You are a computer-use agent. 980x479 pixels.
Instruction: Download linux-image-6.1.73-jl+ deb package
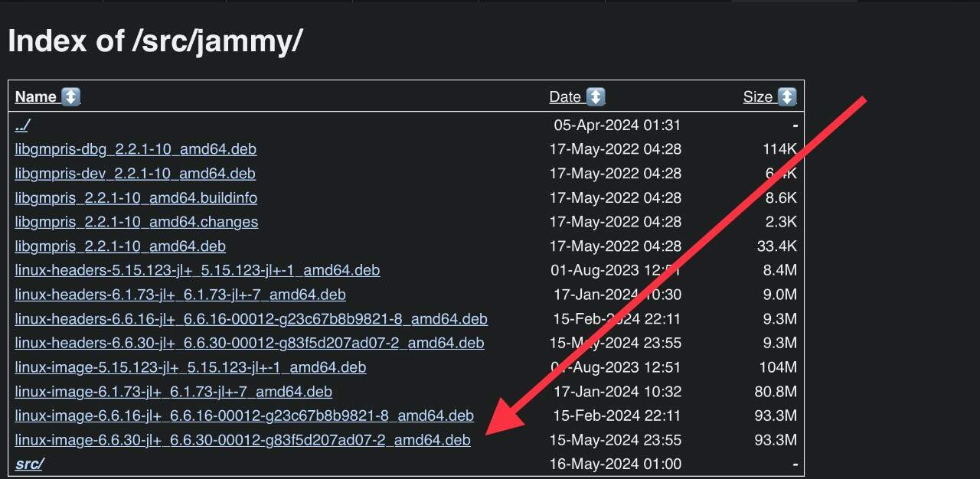pos(174,392)
